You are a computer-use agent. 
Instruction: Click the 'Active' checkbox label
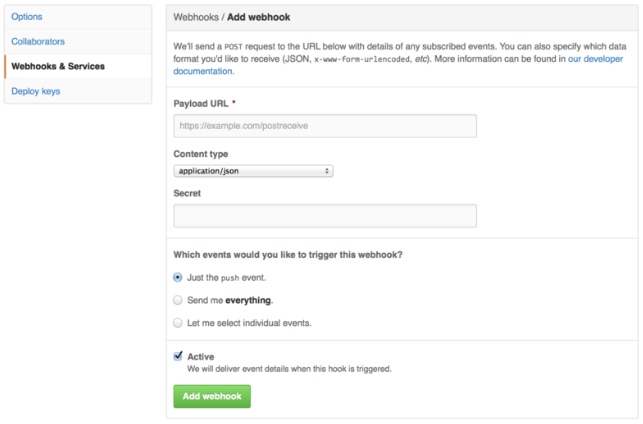(x=201, y=357)
